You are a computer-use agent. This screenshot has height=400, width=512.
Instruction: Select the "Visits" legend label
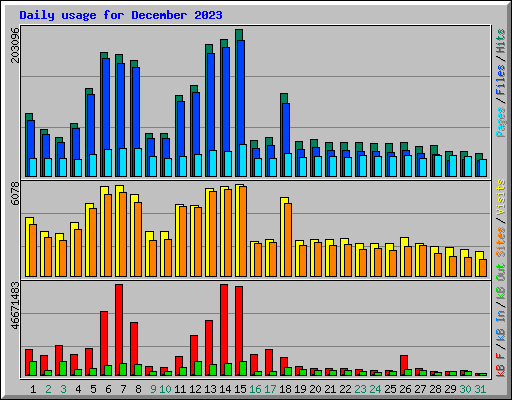click(501, 197)
